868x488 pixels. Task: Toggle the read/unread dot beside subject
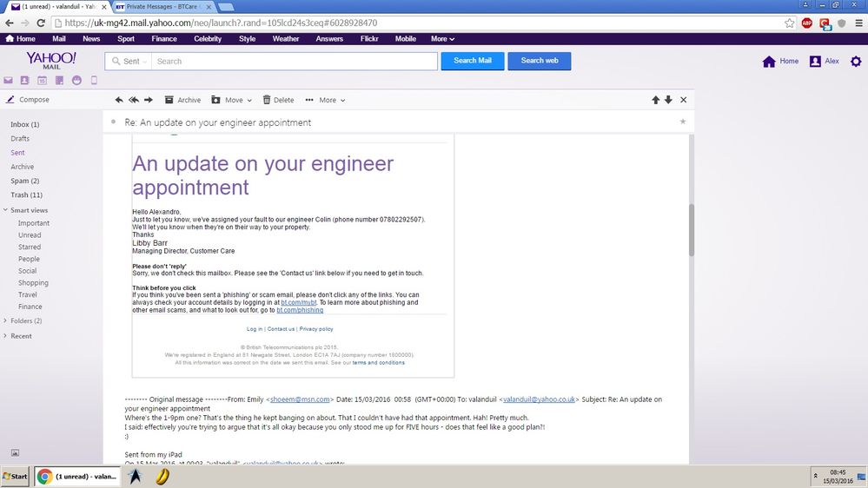tap(114, 122)
